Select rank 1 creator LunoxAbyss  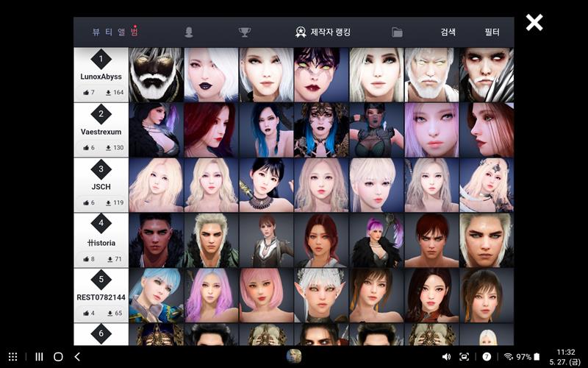point(101,74)
